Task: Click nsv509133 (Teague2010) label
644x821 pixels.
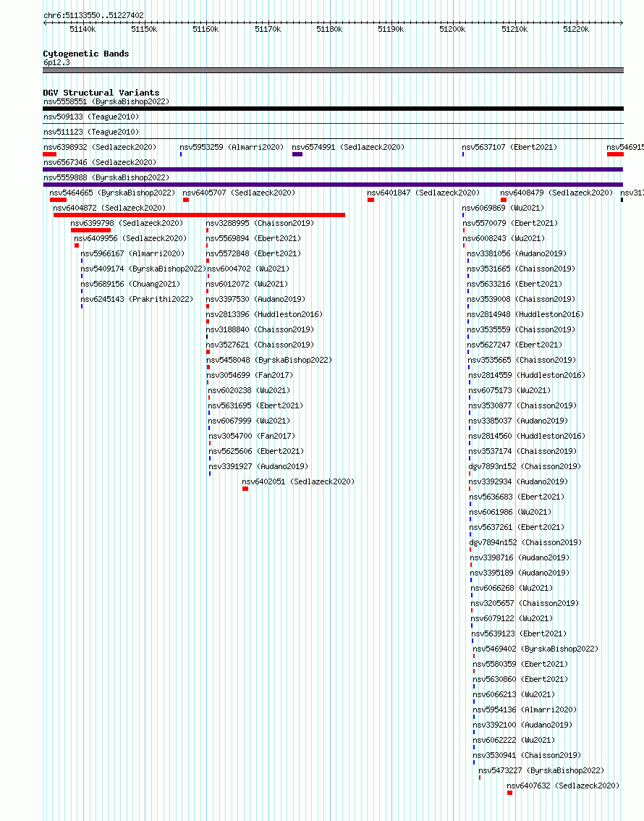Action: pyautogui.click(x=91, y=117)
